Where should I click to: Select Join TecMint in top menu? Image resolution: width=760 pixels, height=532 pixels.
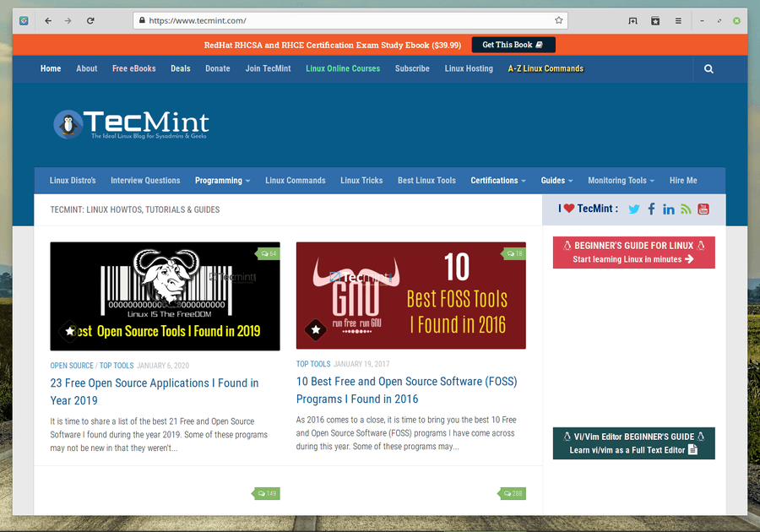[268, 68]
